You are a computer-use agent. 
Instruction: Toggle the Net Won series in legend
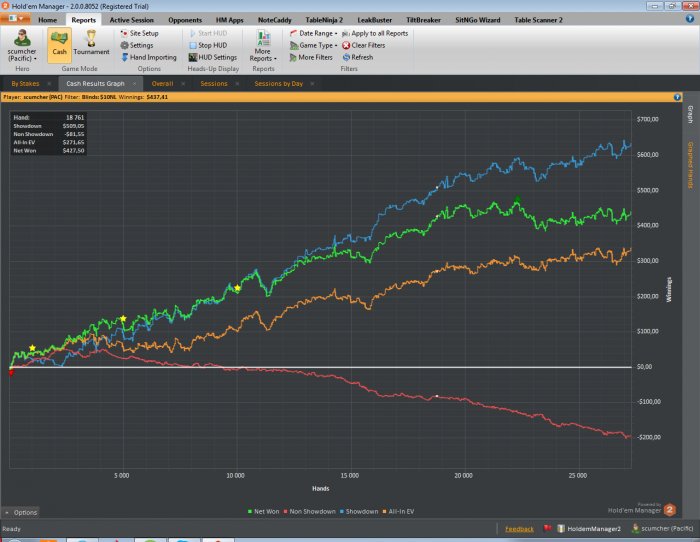[x=263, y=511]
